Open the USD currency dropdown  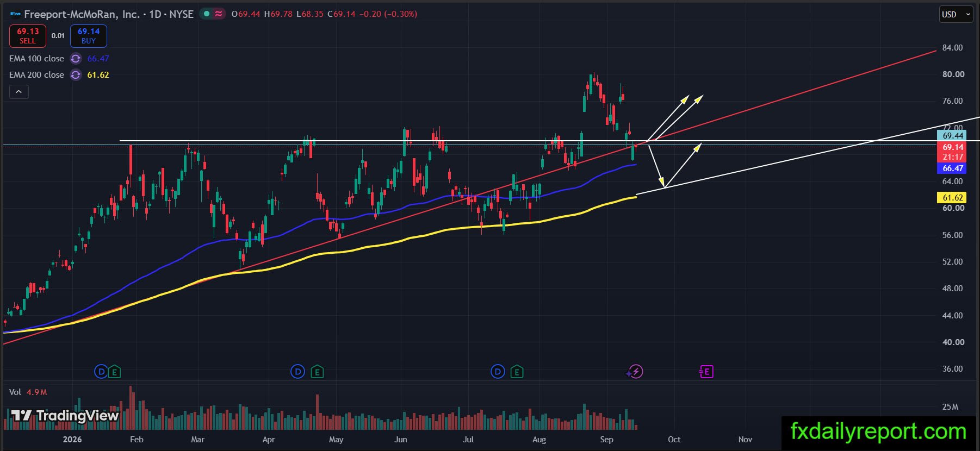click(x=956, y=15)
